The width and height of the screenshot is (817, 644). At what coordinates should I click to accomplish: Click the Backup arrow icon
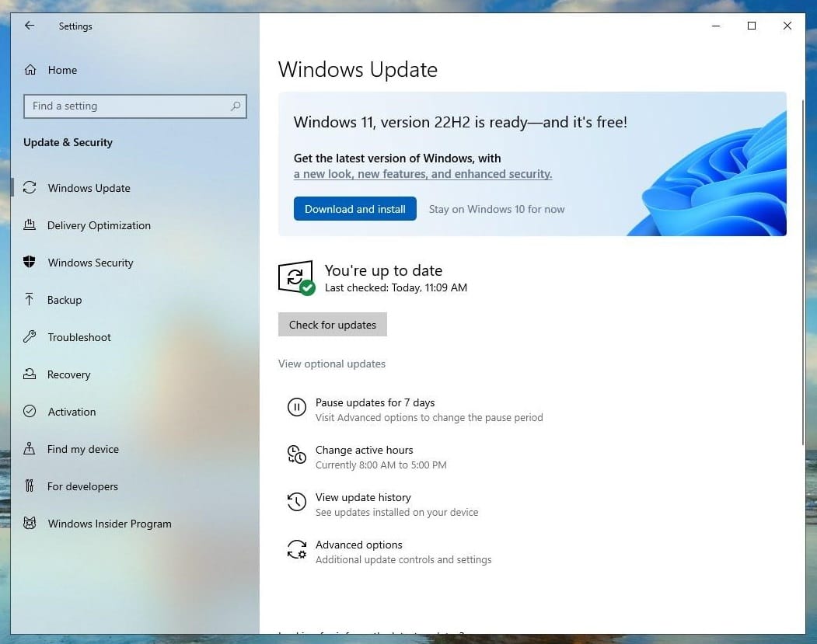pyautogui.click(x=30, y=299)
